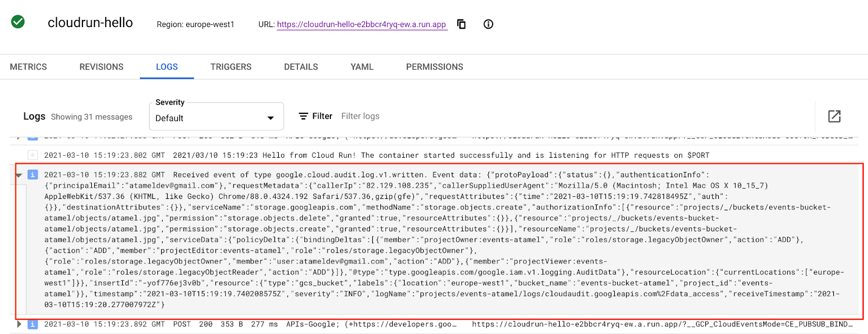Screen dimensions: 868x334
Task: Click info severity icon on expanded audit log
Action: coord(33,175)
